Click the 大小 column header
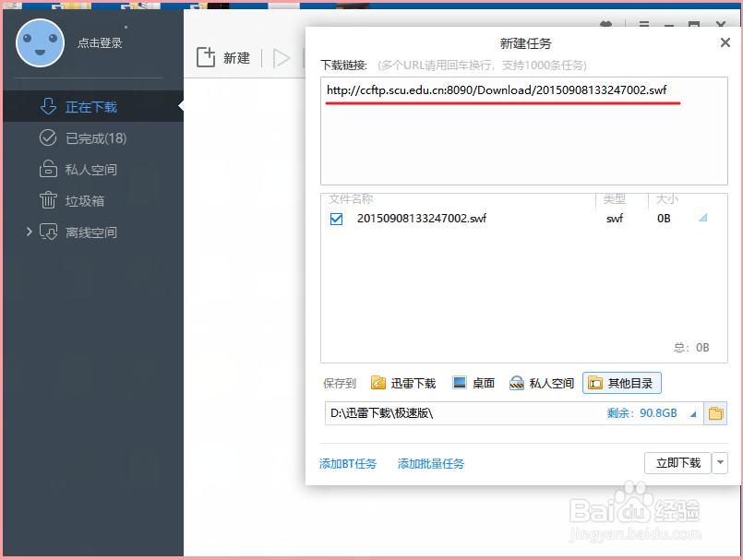743x560 pixels. [x=666, y=199]
